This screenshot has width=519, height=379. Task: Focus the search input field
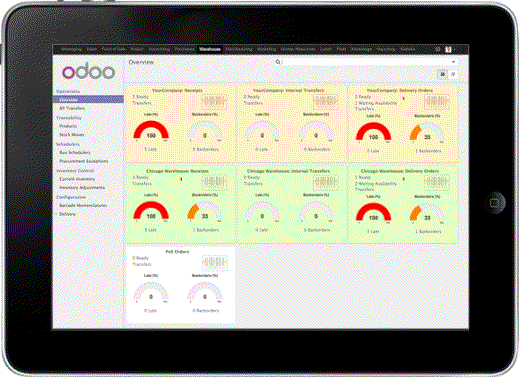(367, 62)
